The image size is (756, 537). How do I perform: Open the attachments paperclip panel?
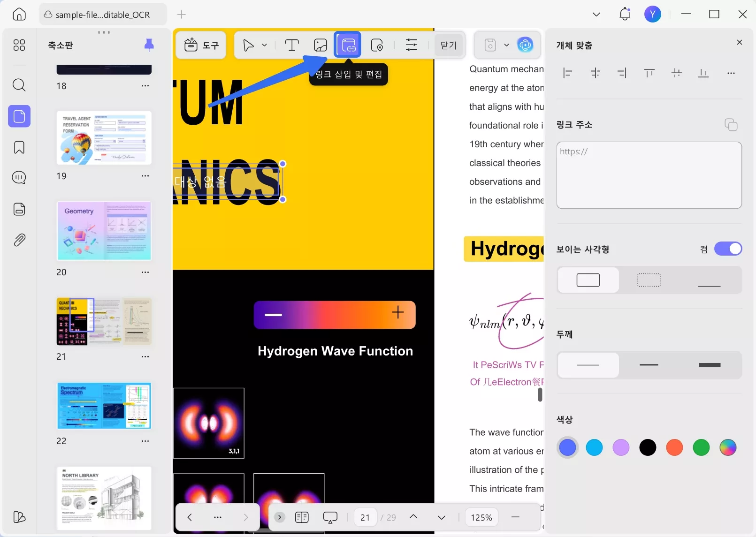pyautogui.click(x=19, y=240)
